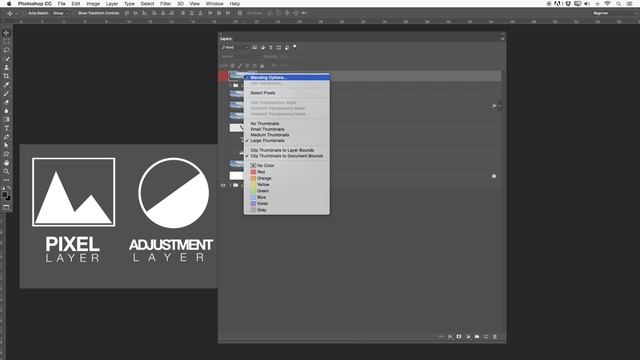Filter layers by shape layer icon

tap(279, 47)
